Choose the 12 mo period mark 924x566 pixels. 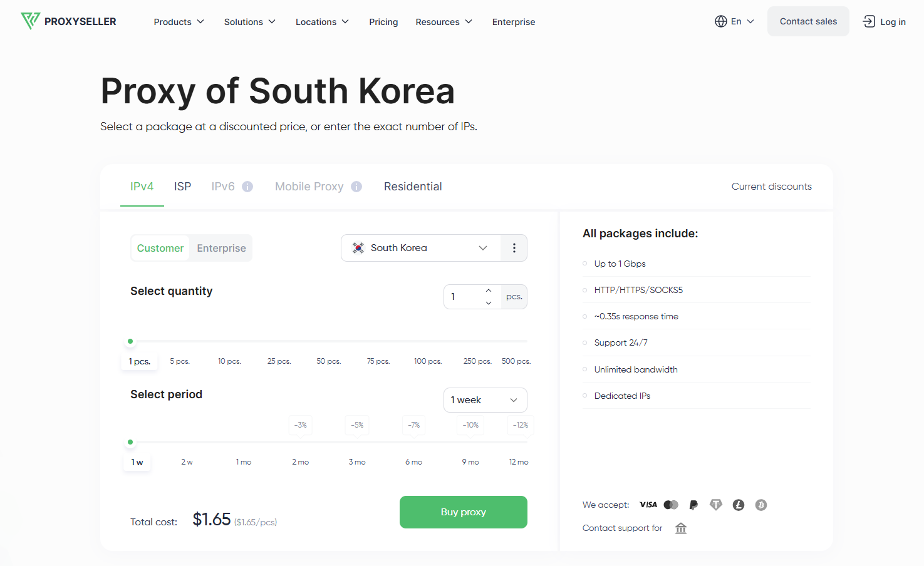pos(519,462)
